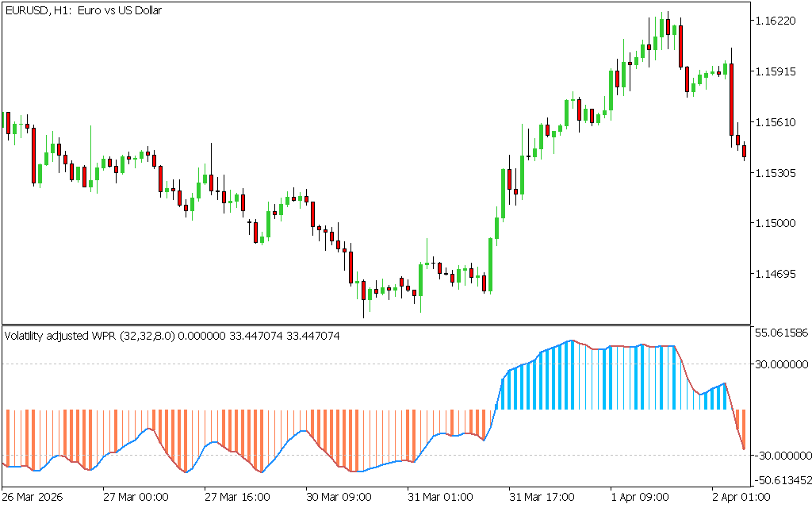Click the 2 Apr 01:00 time label
Screen dimensions: 812x508
coord(739,497)
